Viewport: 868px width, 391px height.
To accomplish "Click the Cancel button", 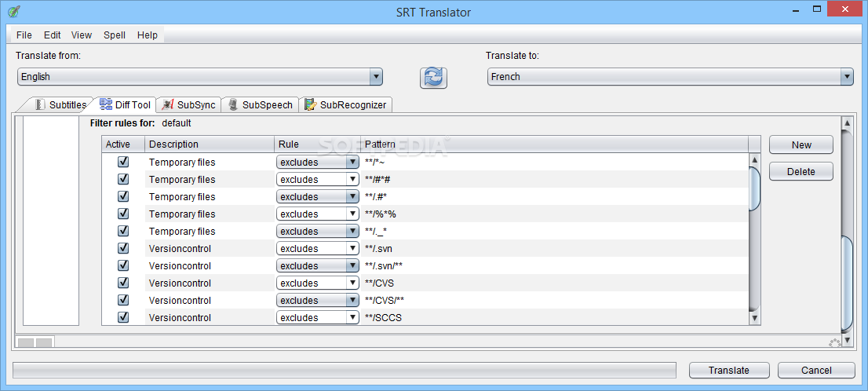I will [816, 371].
